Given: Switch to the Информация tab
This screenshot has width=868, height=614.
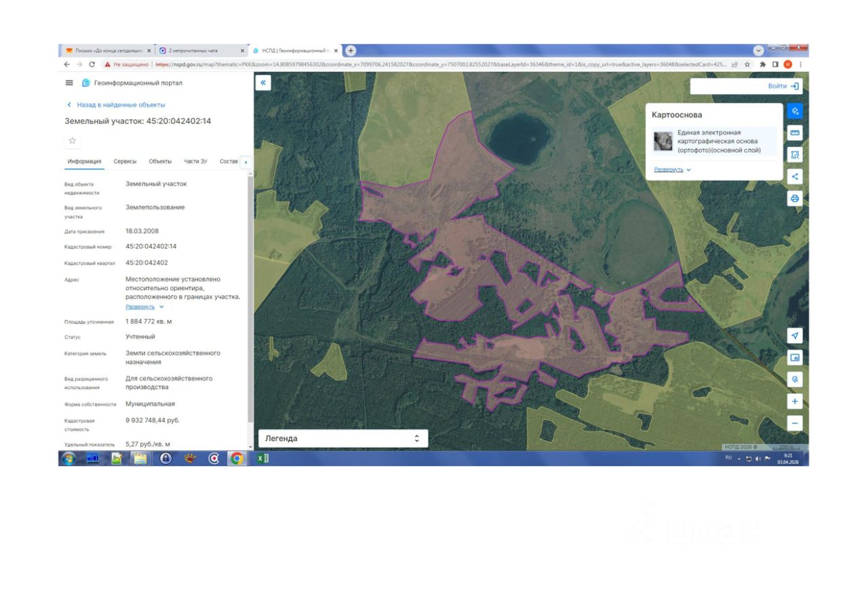Looking at the screenshot, I should click(85, 161).
